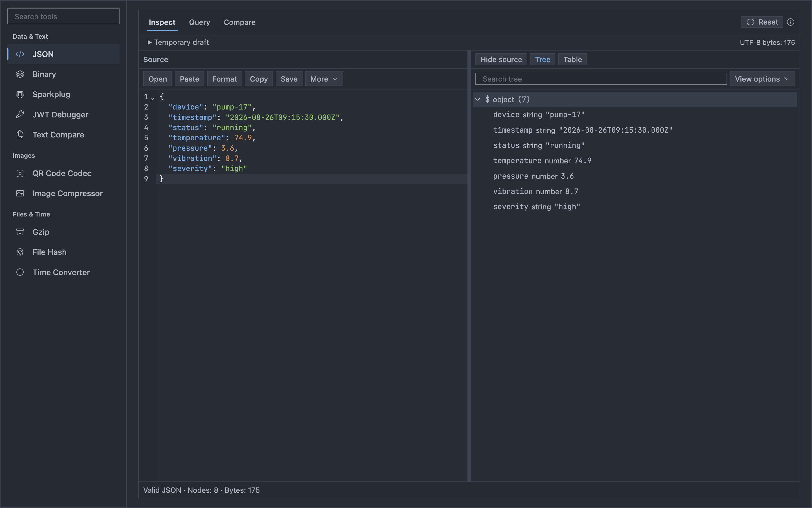The image size is (812, 508).
Task: Click the Open button in Source toolbar
Action: tap(157, 79)
